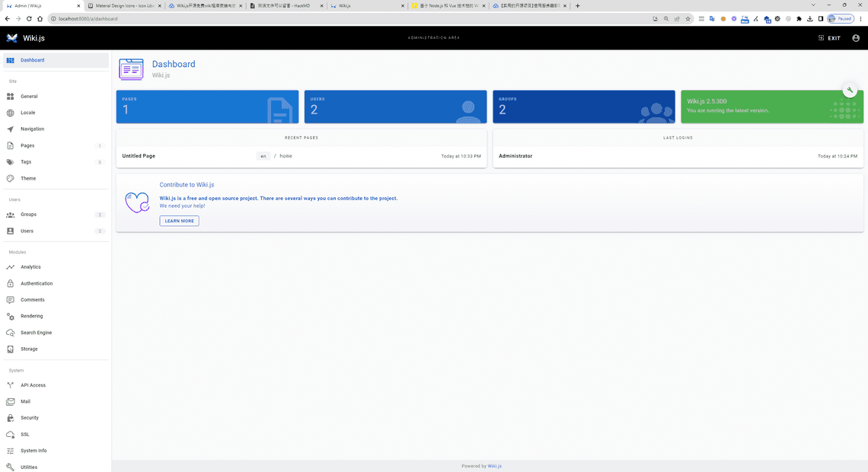Select Search Engine in the sidebar
Viewport: 868px width, 472px height.
click(36, 333)
